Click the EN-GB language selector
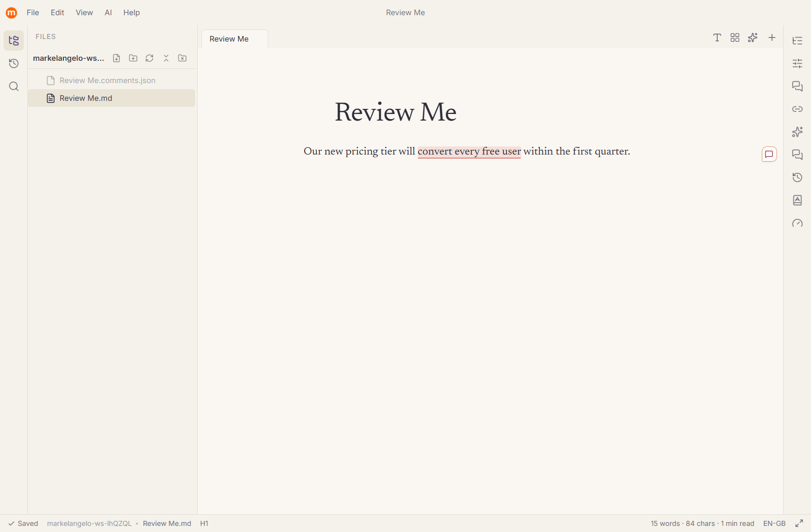This screenshot has width=811, height=532. pyautogui.click(x=774, y=523)
